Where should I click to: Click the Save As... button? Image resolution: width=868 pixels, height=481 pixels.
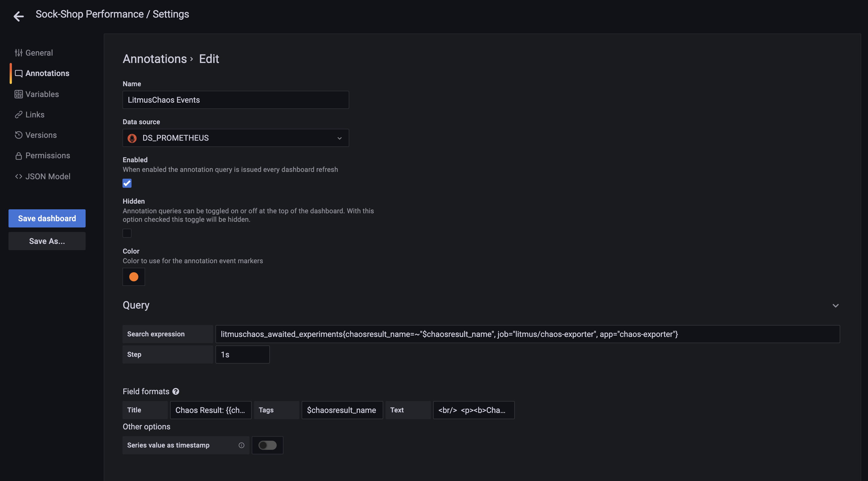tap(47, 241)
